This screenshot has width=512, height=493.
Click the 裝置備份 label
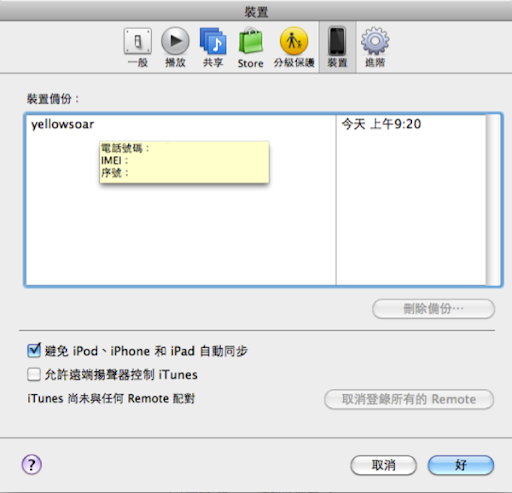53,99
